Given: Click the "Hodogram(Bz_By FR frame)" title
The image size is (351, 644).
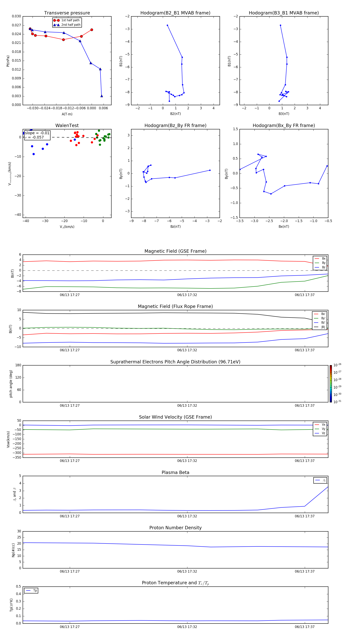Looking at the screenshot, I should coord(175,125).
